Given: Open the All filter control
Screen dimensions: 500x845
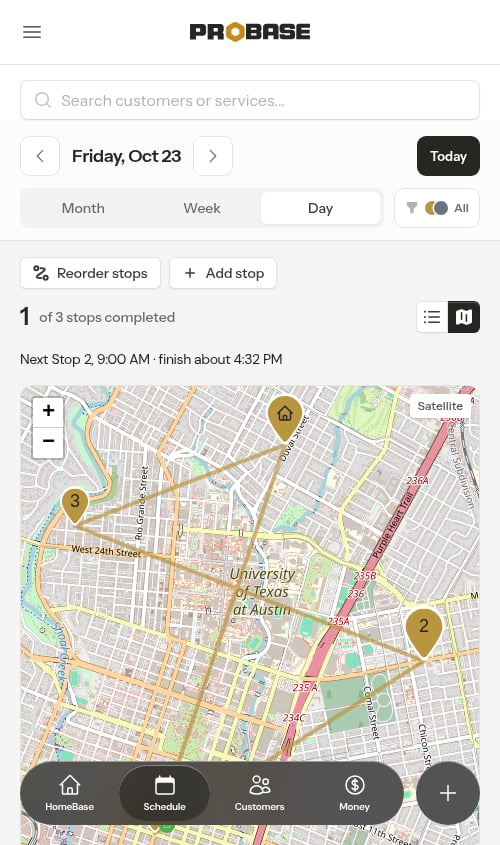Looking at the screenshot, I should click(437, 208).
